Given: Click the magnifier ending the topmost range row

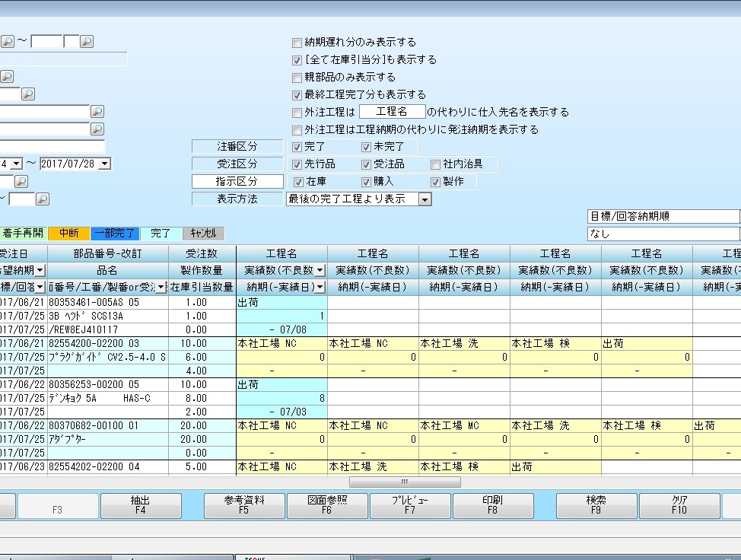Looking at the screenshot, I should (x=87, y=42).
